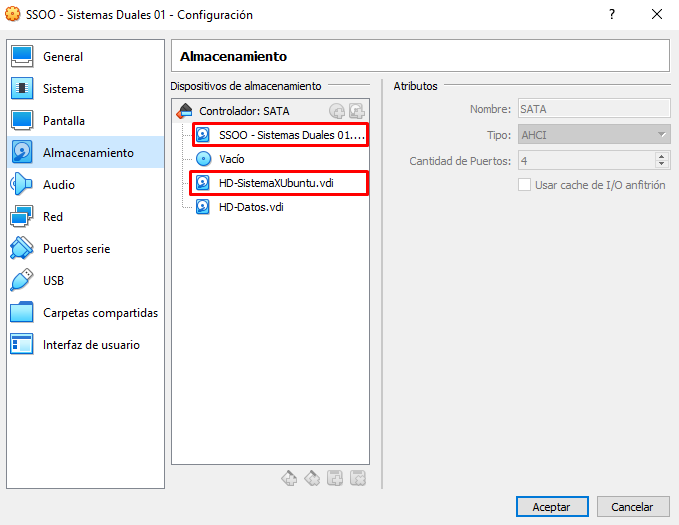Open Puertos serie settings
This screenshot has height=525, width=679.
pyautogui.click(x=76, y=249)
